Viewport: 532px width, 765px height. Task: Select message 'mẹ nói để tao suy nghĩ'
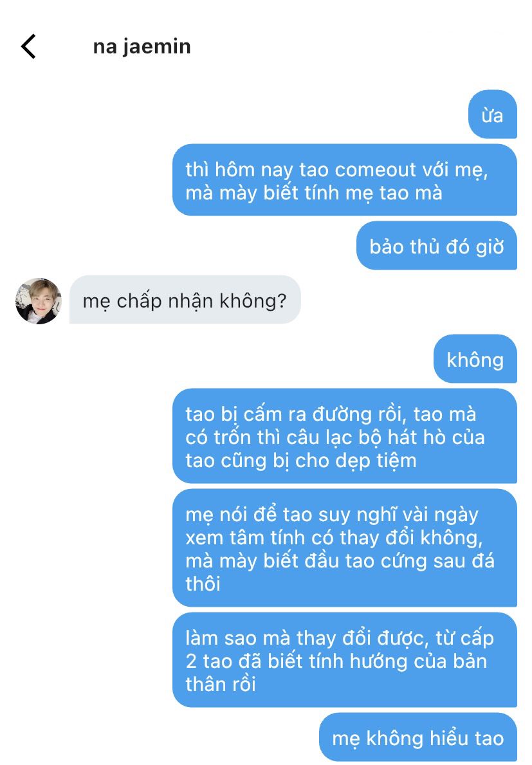pyautogui.click(x=344, y=548)
